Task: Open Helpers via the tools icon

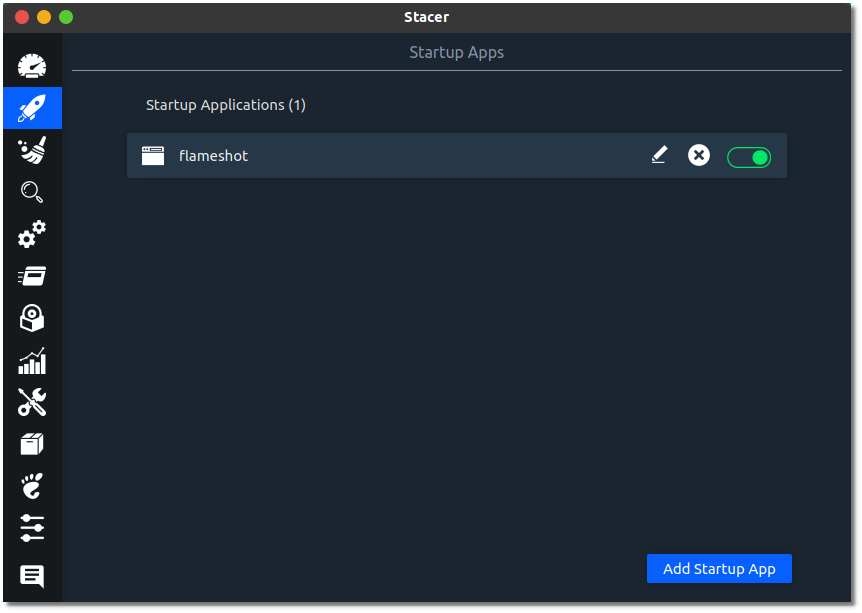Action: 31,402
